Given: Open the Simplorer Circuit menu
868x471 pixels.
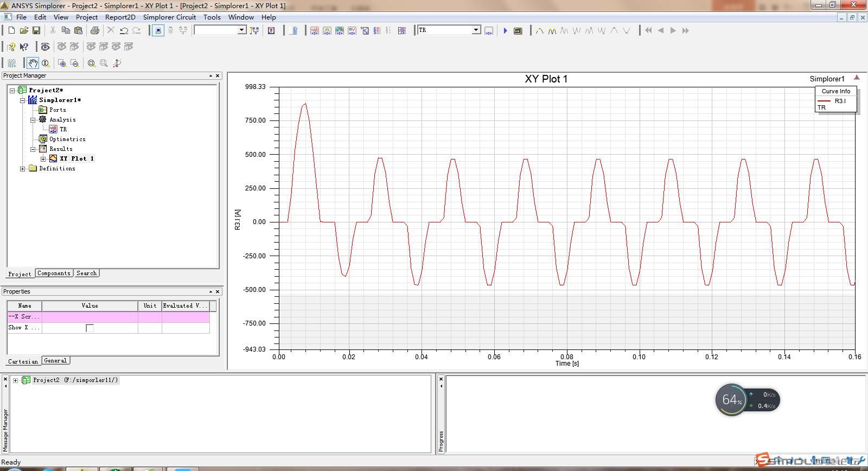Looking at the screenshot, I should coord(169,17).
